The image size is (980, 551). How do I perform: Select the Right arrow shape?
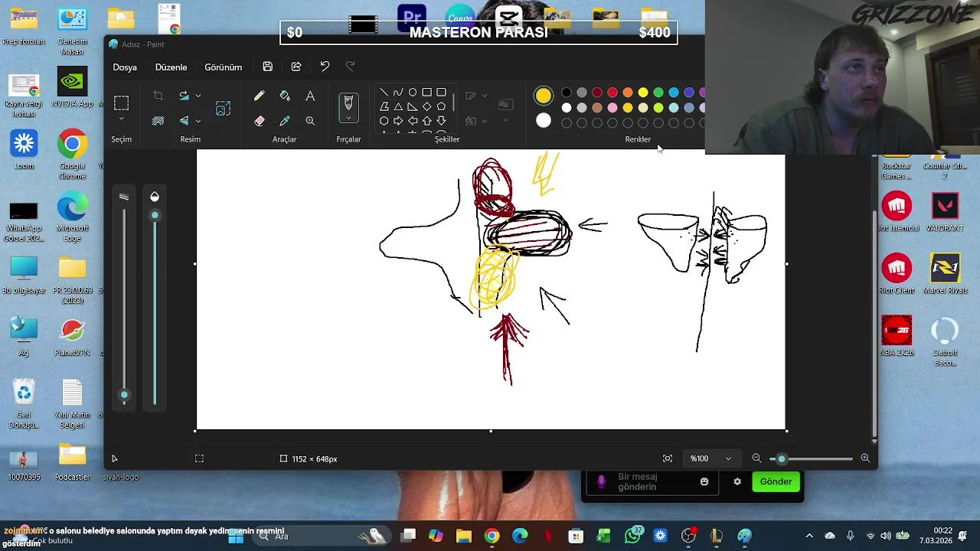coord(398,121)
